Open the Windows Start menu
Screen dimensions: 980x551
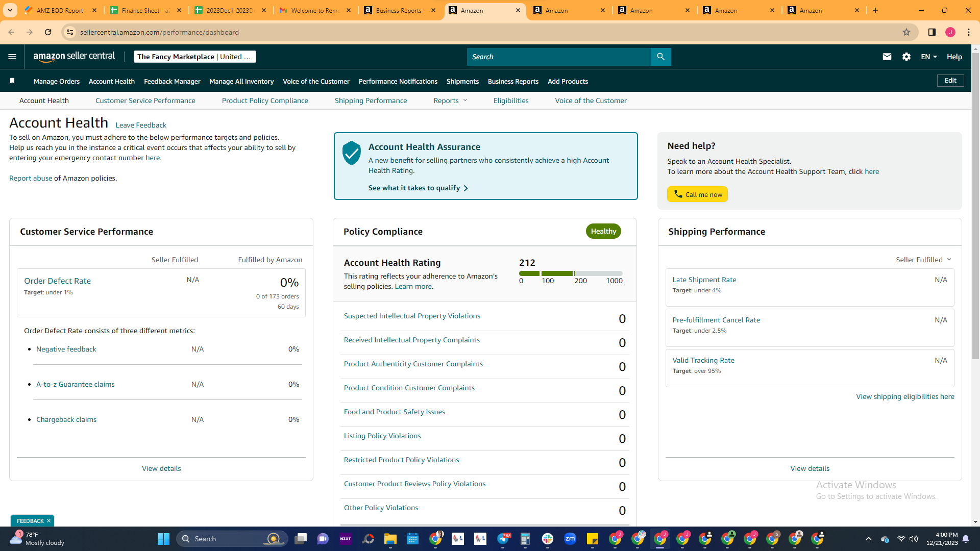coord(163,539)
